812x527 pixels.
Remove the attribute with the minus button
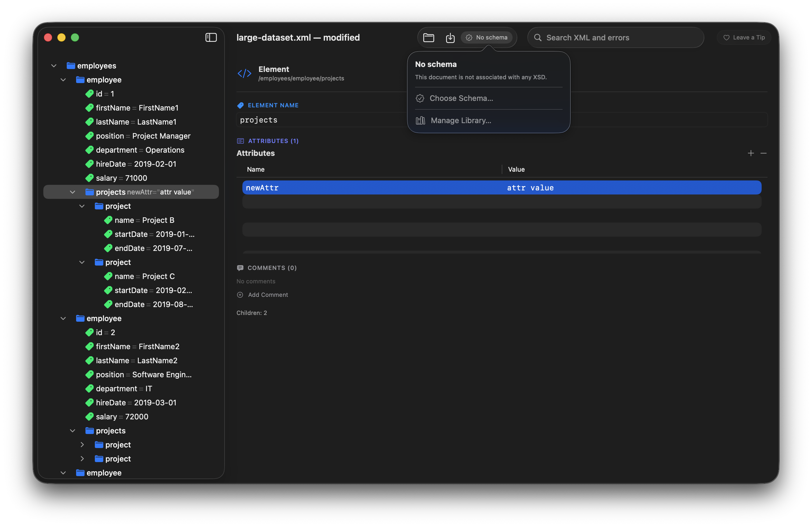coord(763,154)
